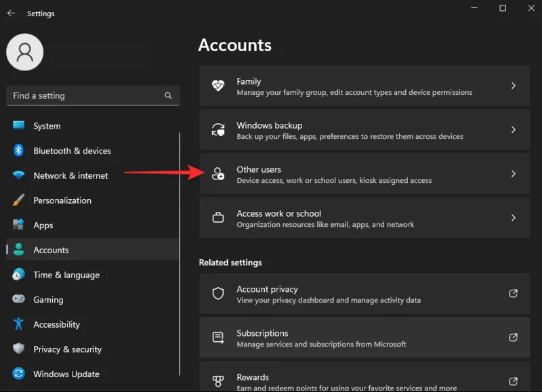Expand Windows backup chevron arrow

tap(514, 129)
